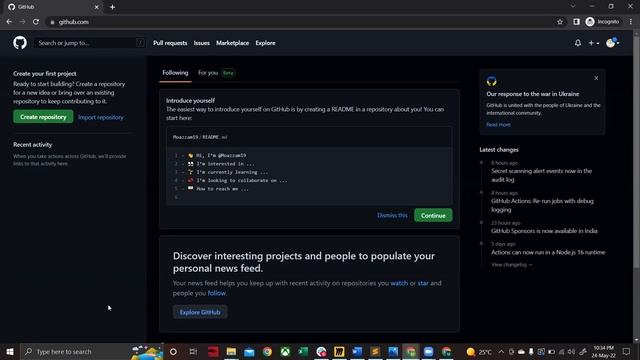Close the GitHub browser tab

97,7
